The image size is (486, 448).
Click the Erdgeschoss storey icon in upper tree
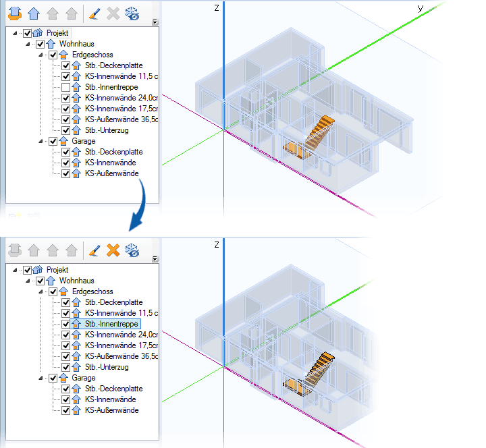tap(63, 55)
